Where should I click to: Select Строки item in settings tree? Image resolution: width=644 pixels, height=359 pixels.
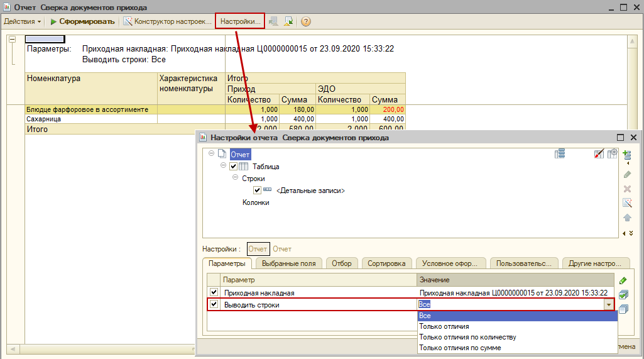pos(253,179)
